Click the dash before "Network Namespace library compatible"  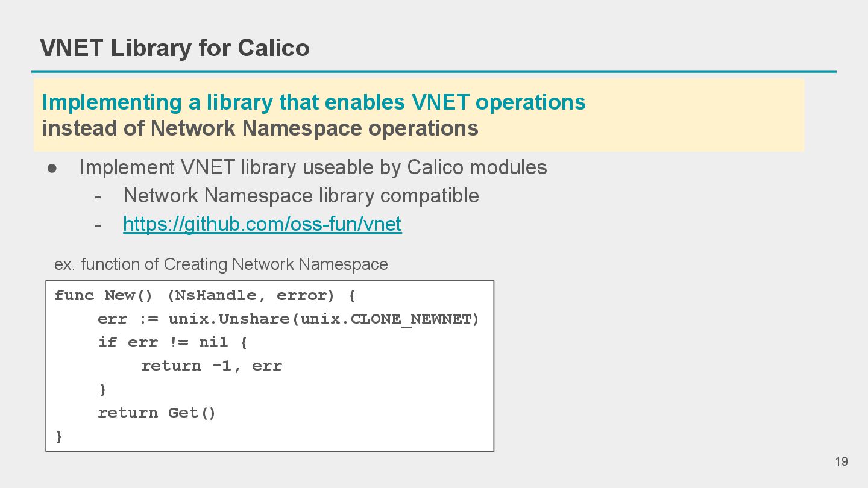pyautogui.click(x=98, y=196)
